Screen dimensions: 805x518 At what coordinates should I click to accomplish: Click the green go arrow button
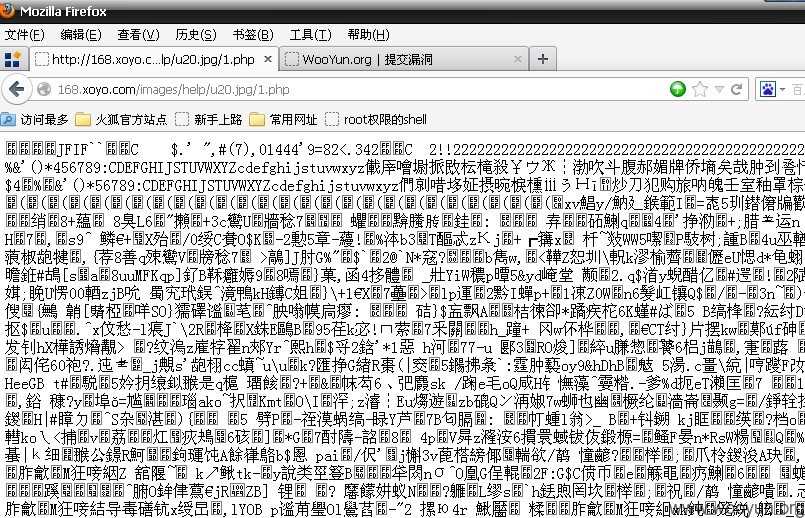pos(678,89)
